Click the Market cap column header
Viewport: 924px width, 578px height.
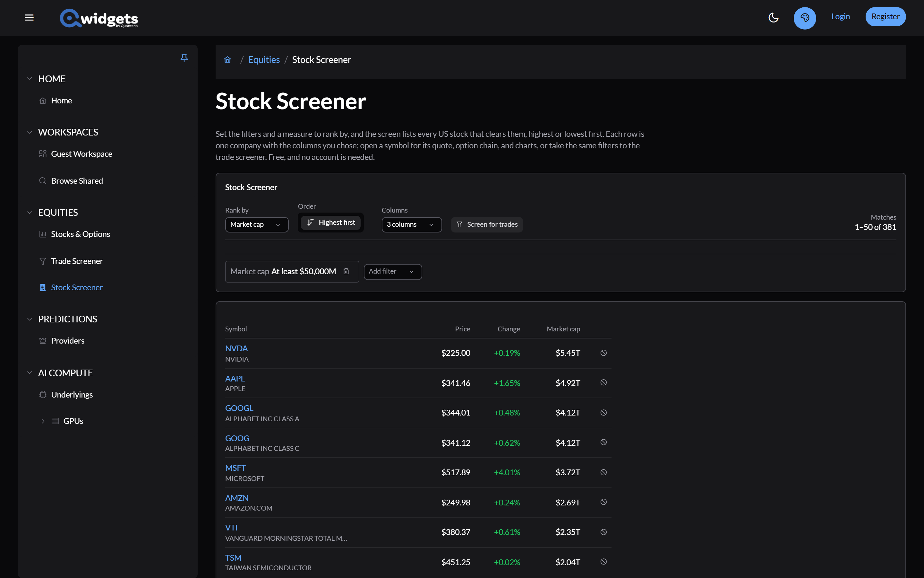pos(563,329)
